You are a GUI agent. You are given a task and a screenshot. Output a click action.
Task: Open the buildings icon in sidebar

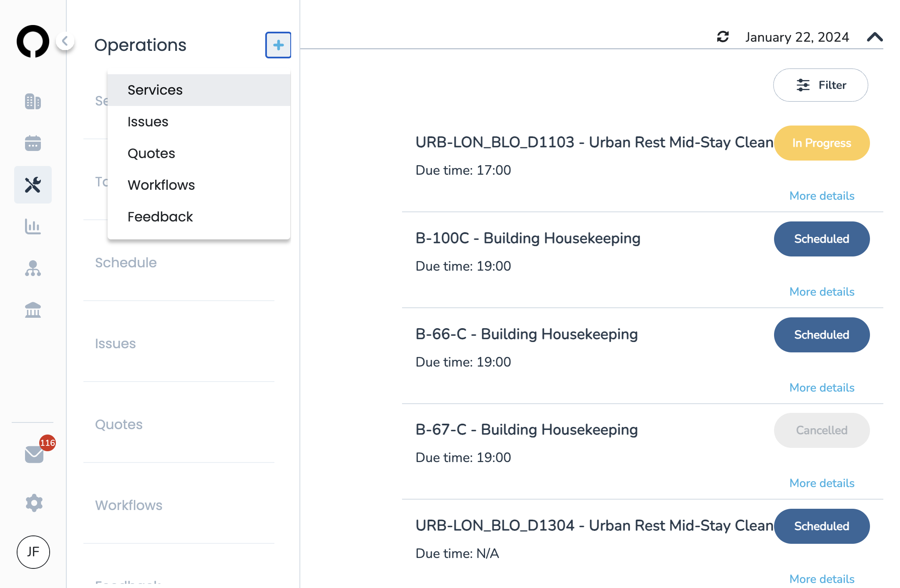tap(33, 101)
